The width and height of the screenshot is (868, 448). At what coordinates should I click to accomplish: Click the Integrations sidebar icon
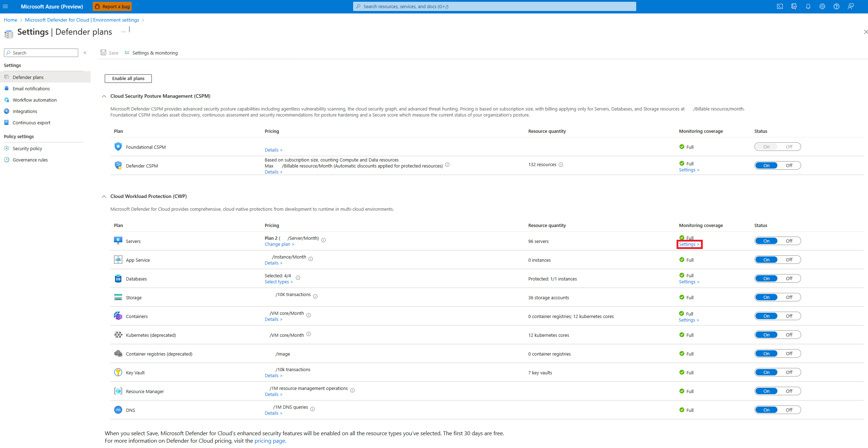pos(7,111)
